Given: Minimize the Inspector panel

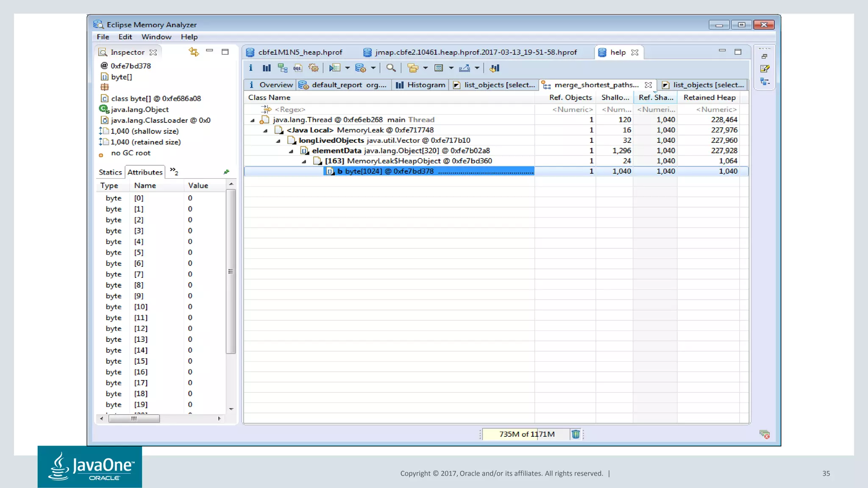Looking at the screenshot, I should pos(209,51).
